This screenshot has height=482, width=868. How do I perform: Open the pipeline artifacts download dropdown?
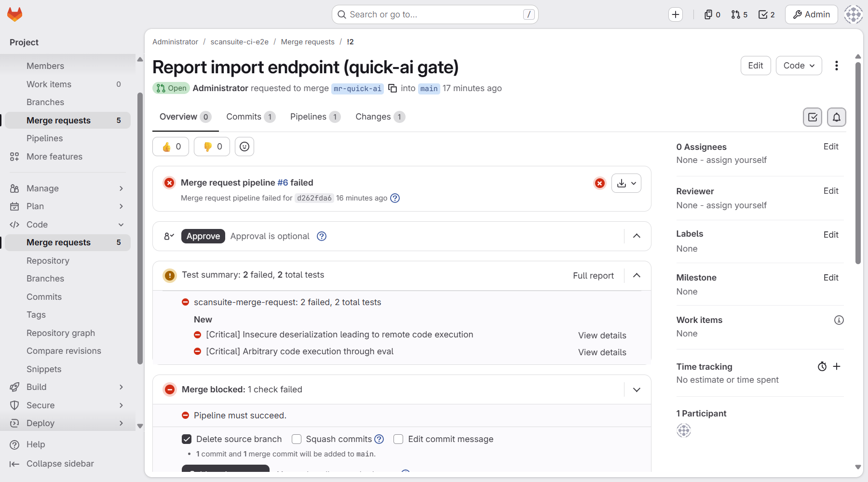click(x=626, y=183)
